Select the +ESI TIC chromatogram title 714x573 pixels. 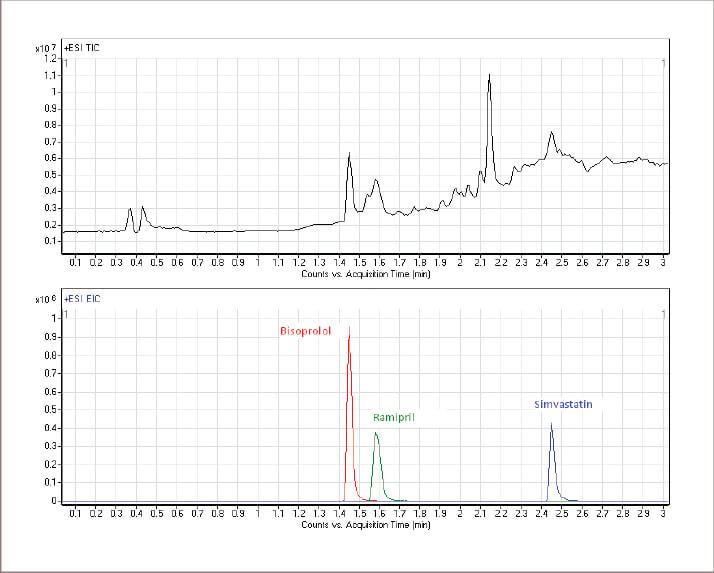82,48
